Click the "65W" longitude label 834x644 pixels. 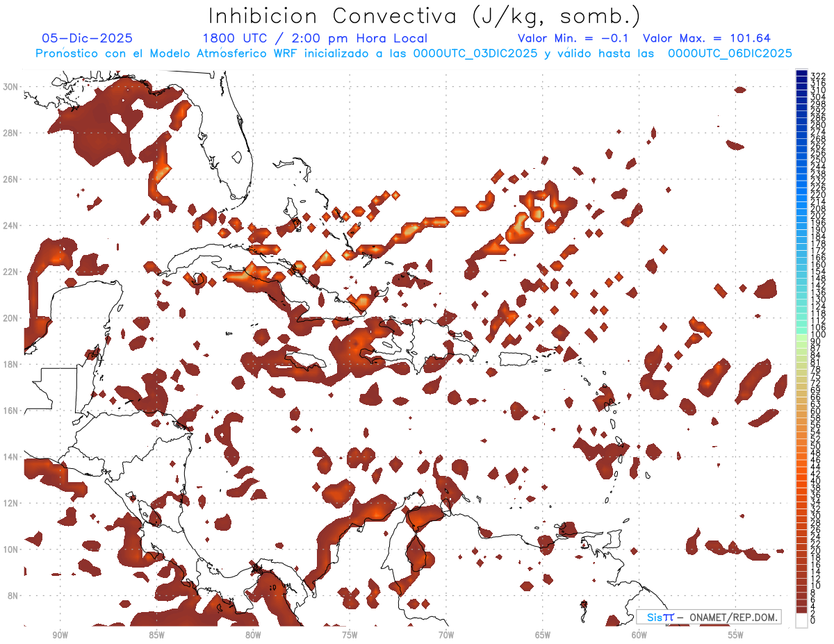pos(543,635)
